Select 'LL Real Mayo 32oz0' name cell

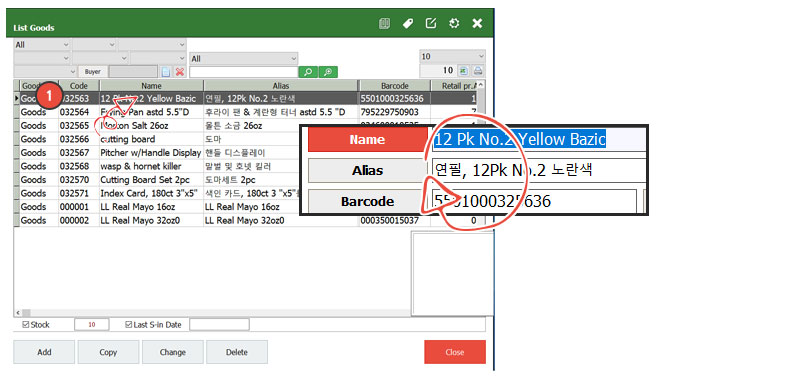click(151, 220)
